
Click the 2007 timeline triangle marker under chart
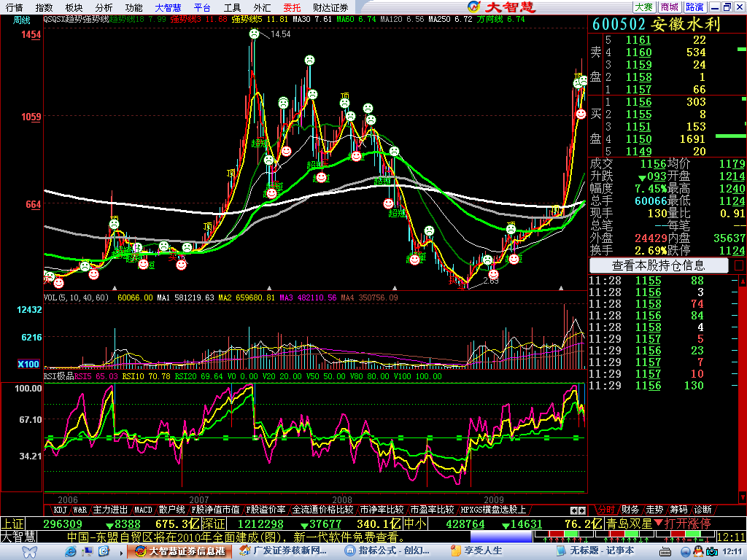click(269, 288)
